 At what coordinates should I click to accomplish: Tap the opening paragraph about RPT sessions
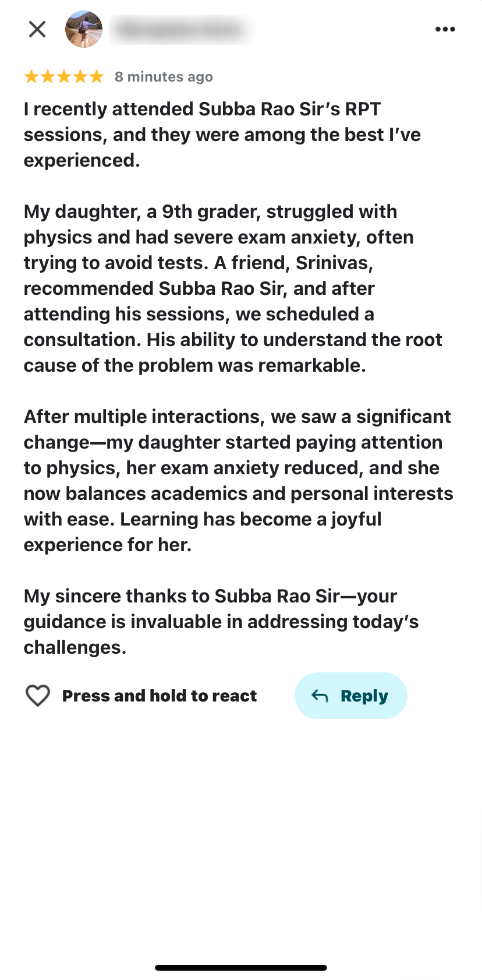[x=221, y=135]
